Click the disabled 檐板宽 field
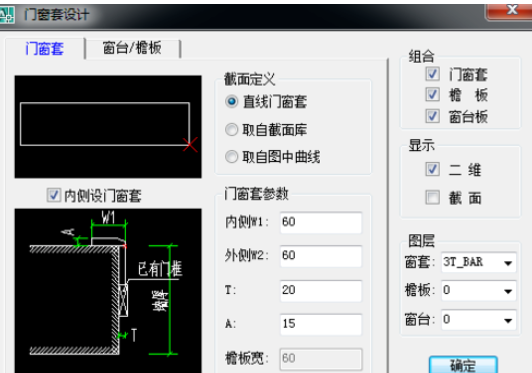This screenshot has width=532, height=373. pyautogui.click(x=321, y=359)
